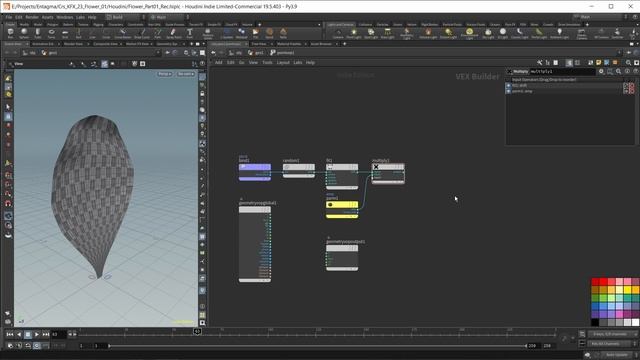Screen dimensions: 640x360
Task: Click the sticky note icon in network toolbar
Action: coord(598,62)
